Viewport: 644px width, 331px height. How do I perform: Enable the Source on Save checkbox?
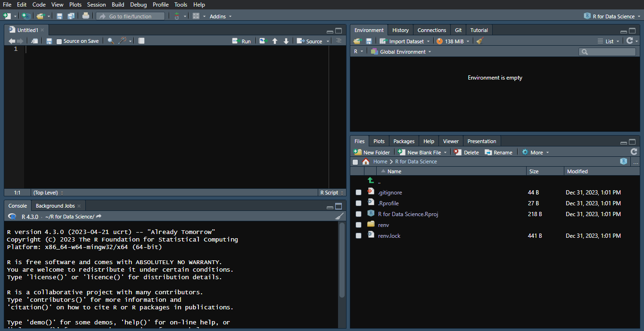[59, 41]
